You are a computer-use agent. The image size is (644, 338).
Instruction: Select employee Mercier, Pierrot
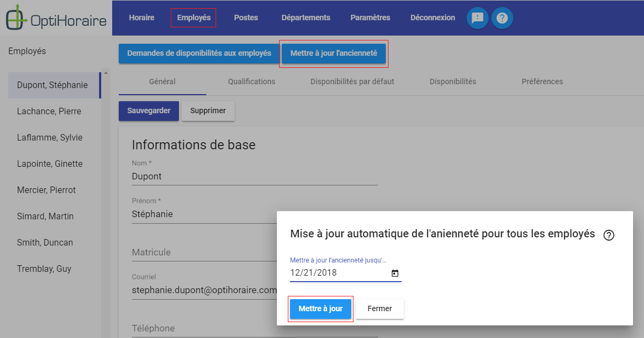pos(54,190)
